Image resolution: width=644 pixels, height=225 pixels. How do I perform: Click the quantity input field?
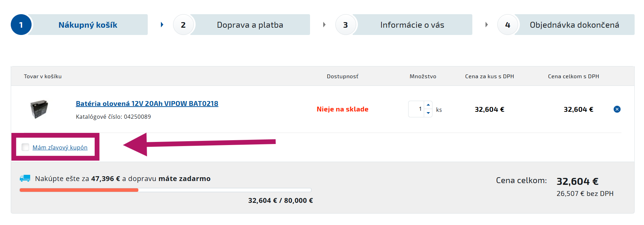pyautogui.click(x=416, y=109)
